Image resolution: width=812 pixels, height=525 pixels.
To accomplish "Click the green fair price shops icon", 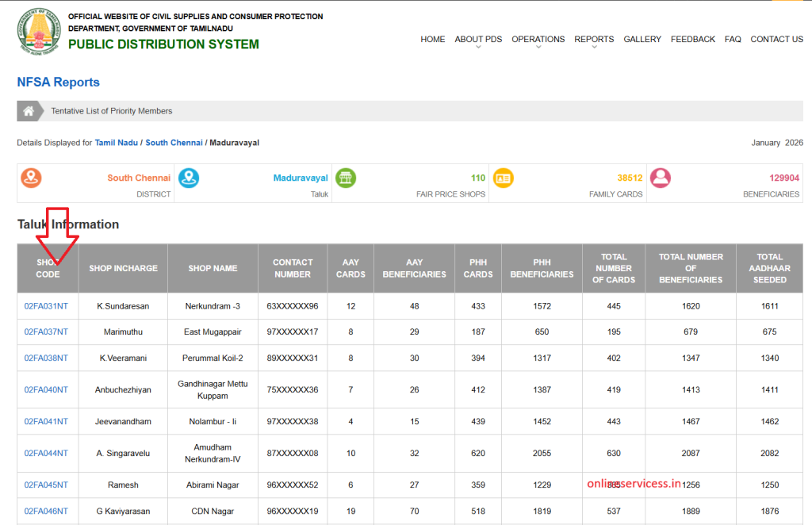I will (345, 178).
